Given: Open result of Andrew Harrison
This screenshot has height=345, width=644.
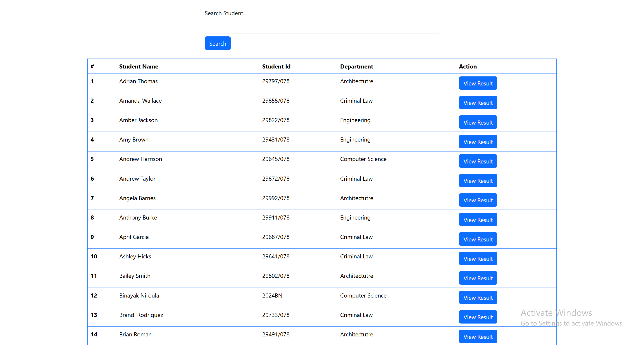Looking at the screenshot, I should point(478,161).
